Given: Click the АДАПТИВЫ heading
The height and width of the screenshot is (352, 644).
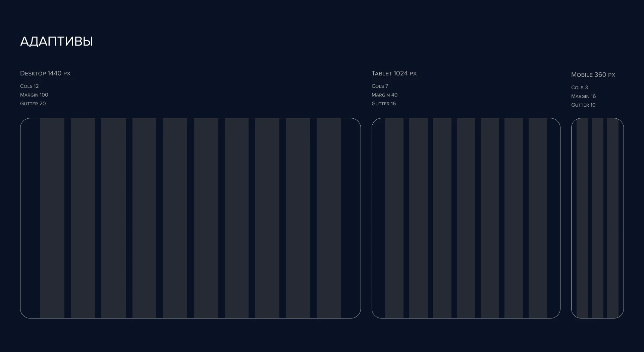Looking at the screenshot, I should [x=56, y=42].
